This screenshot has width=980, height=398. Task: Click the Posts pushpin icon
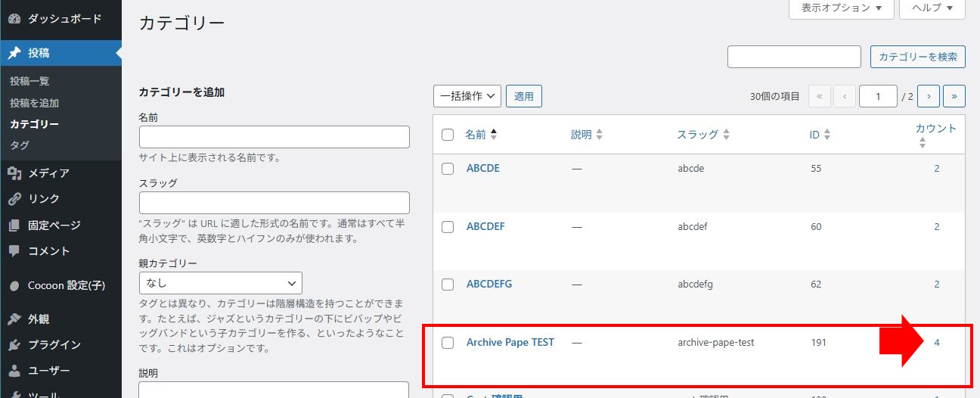[x=14, y=53]
